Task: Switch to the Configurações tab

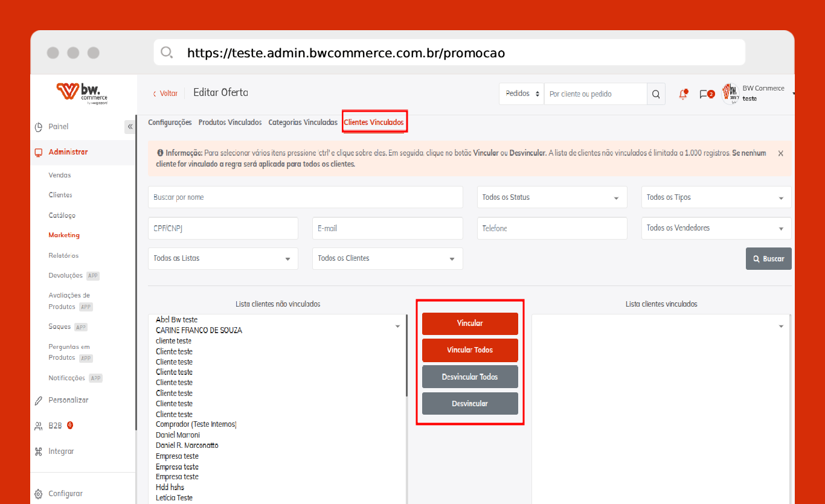Action: (170, 123)
